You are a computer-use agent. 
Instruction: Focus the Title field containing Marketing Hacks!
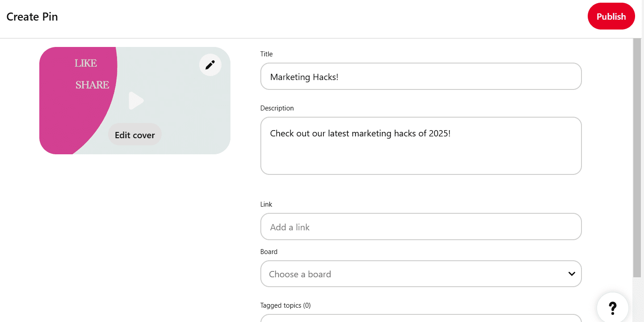coord(421,76)
